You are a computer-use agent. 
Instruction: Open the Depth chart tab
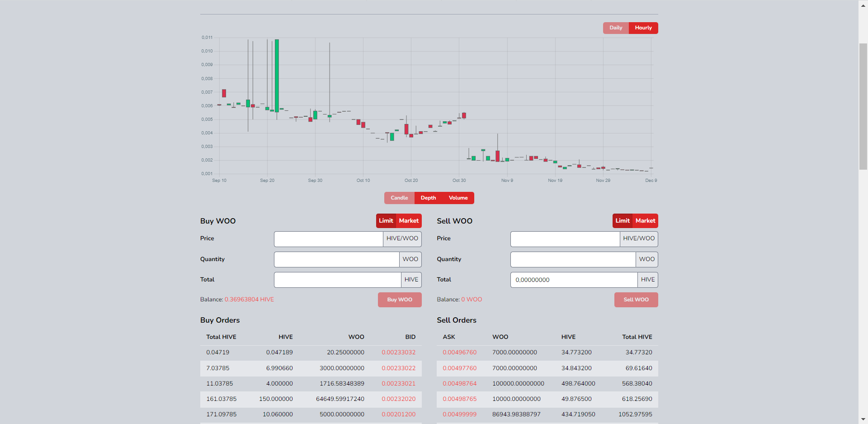click(x=428, y=198)
